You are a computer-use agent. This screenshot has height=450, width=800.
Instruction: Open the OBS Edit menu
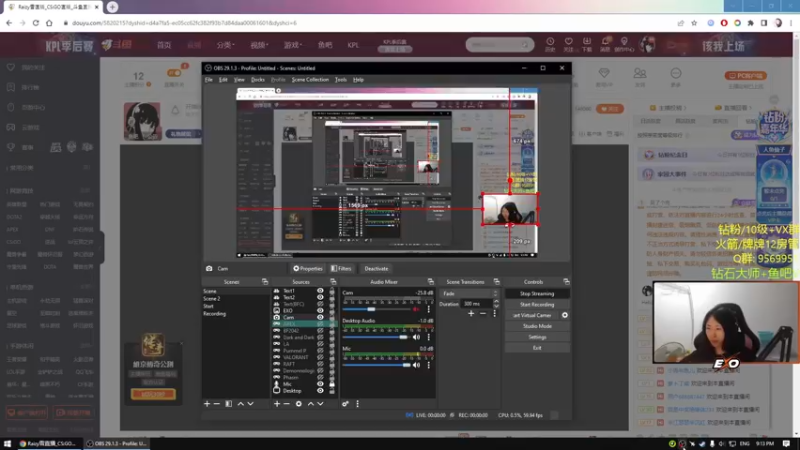pyautogui.click(x=223, y=80)
